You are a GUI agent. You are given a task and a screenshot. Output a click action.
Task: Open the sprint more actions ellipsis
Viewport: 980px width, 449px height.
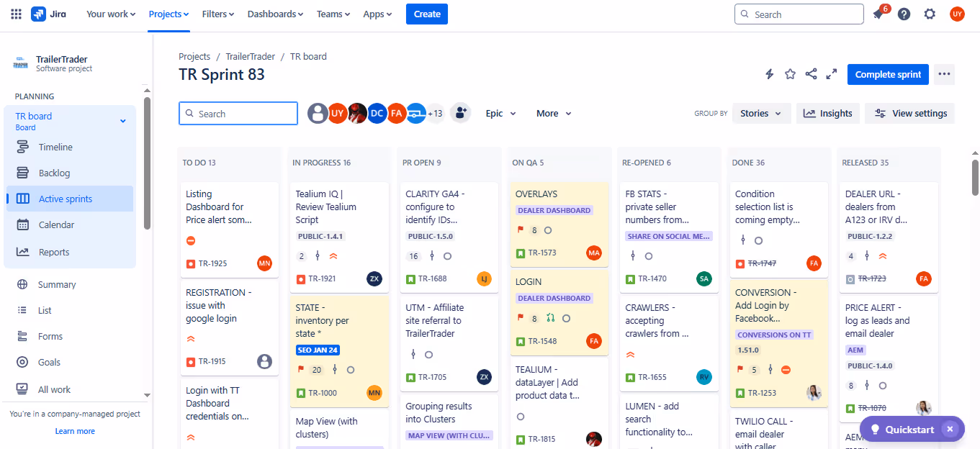(945, 74)
